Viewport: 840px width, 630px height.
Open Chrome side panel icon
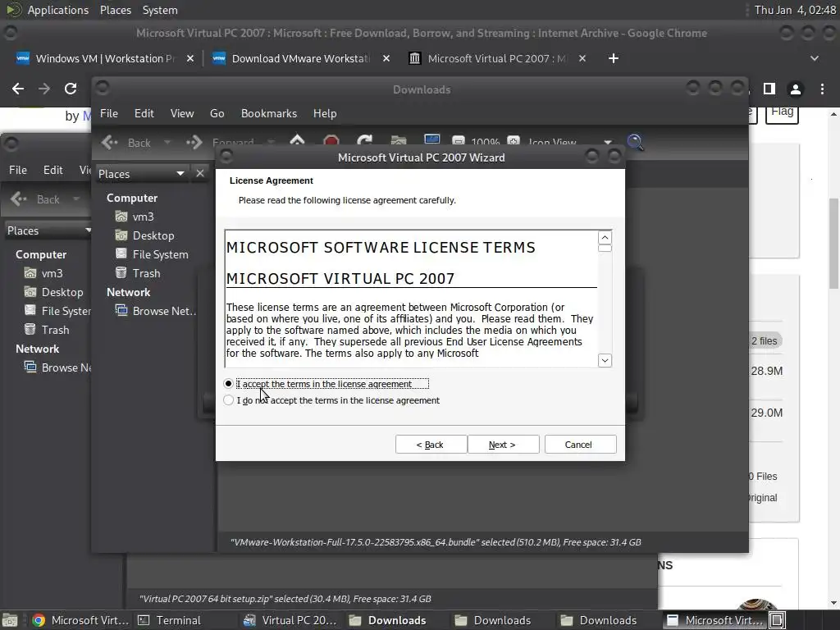click(x=769, y=89)
